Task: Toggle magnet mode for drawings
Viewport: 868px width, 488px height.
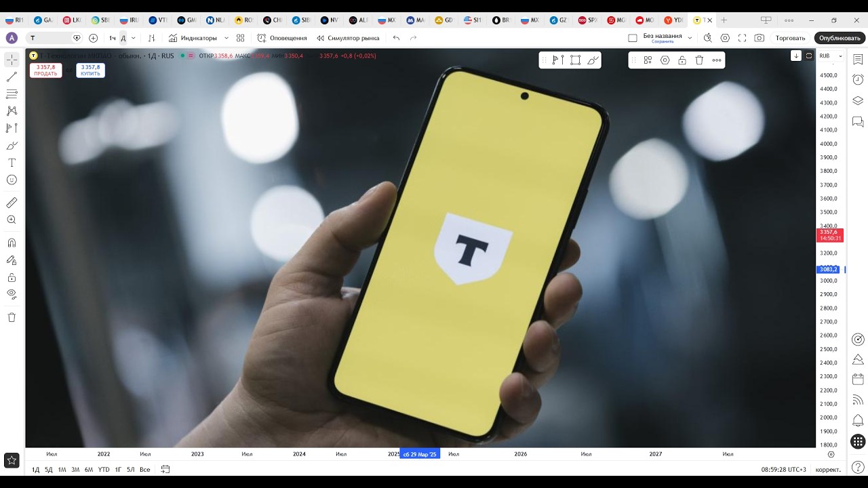Action: tap(12, 243)
